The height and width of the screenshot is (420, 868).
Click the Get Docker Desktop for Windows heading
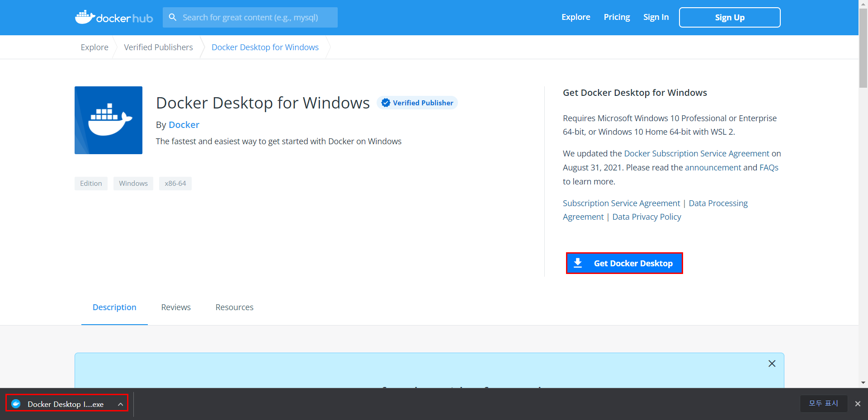click(x=635, y=93)
